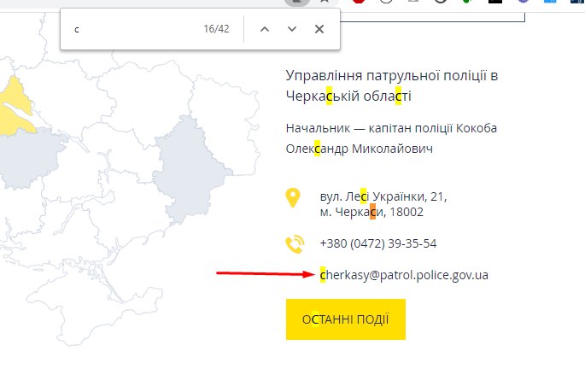Click the find-in-page search field

click(134, 29)
